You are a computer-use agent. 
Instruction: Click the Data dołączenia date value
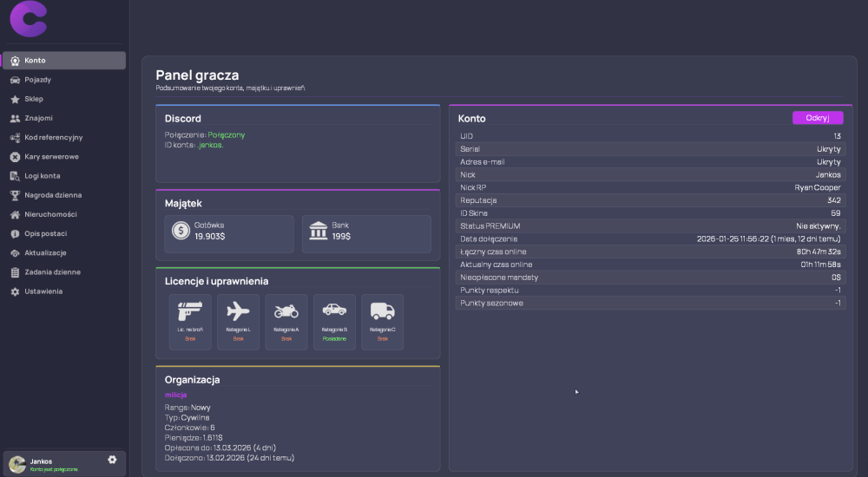click(x=768, y=239)
